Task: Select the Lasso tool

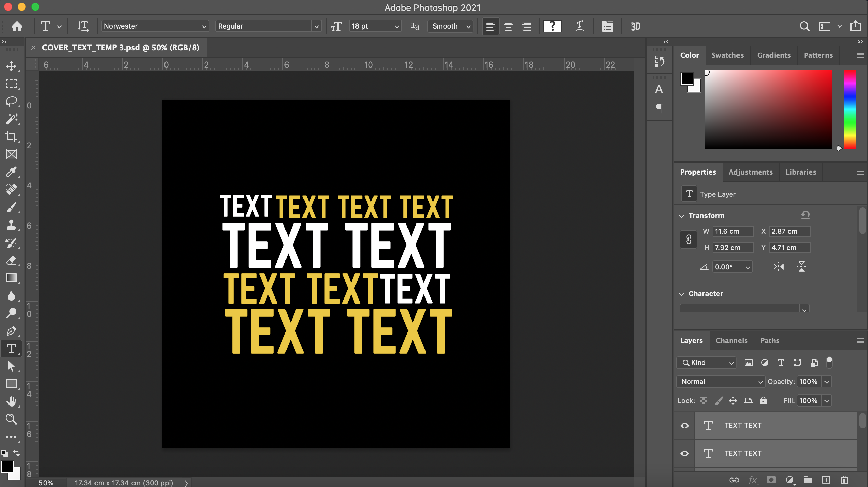Action: coord(12,102)
